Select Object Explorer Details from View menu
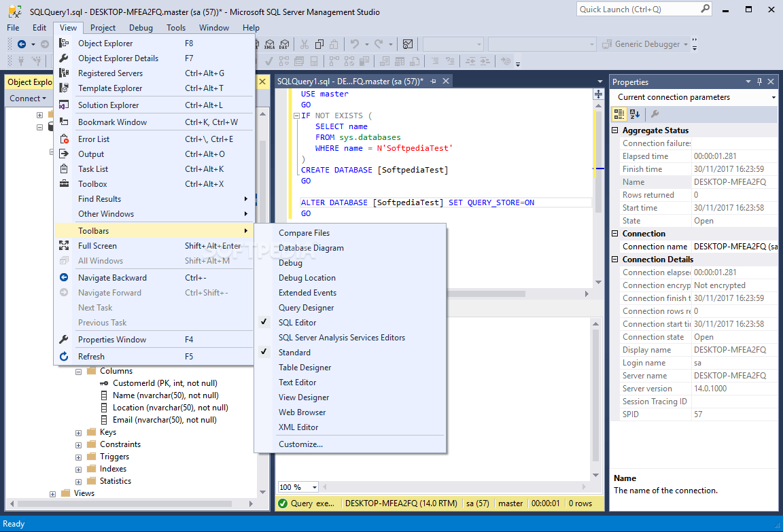The height and width of the screenshot is (532, 783). tap(118, 58)
